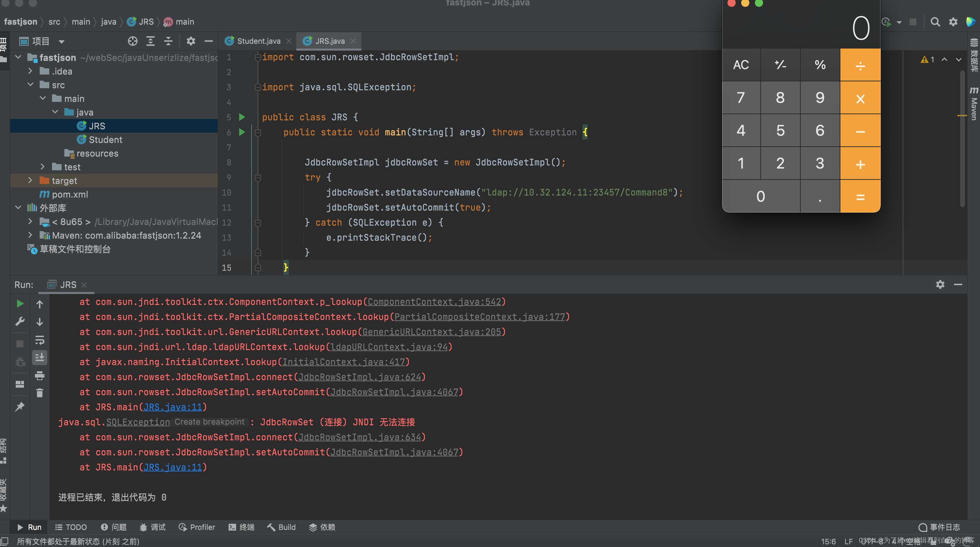Open Search Everywhere magnifier
The width and height of the screenshot is (980, 547).
pos(935,22)
